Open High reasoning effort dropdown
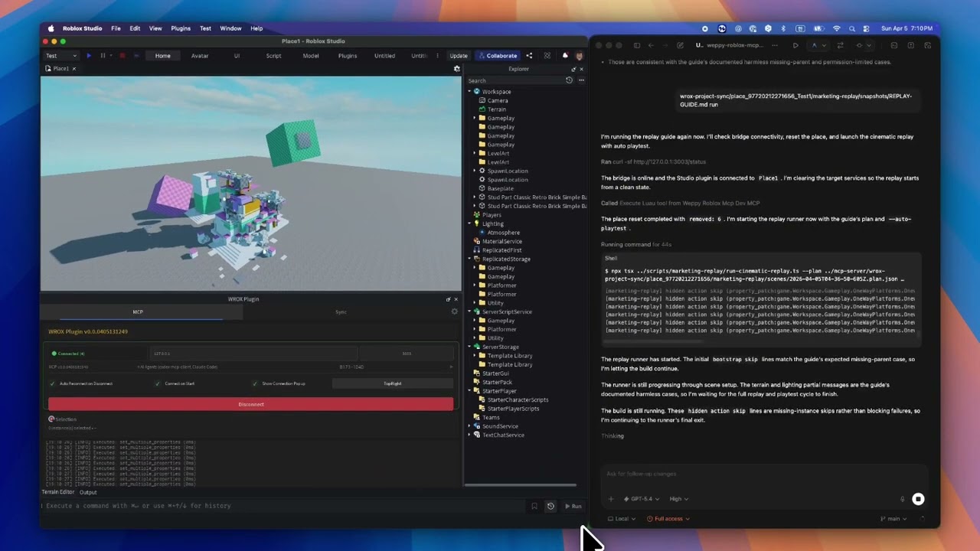980x551 pixels. 678,499
